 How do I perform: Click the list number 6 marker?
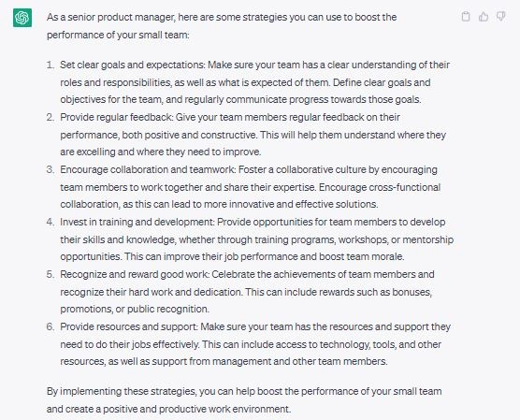pyautogui.click(x=51, y=326)
